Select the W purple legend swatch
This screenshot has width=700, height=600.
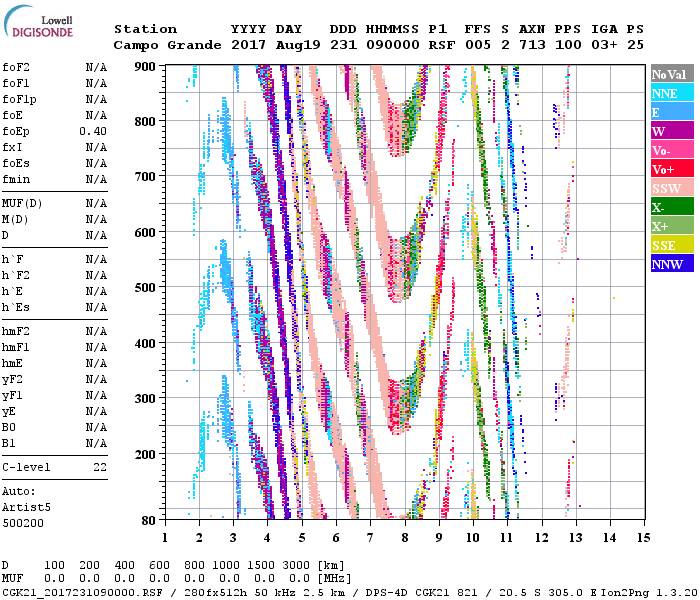(x=672, y=131)
